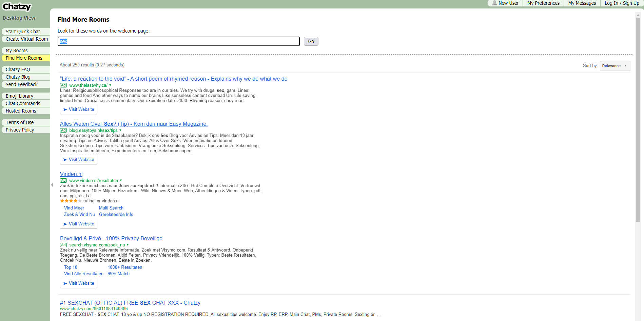Click the scrollbar up arrow
Screen dimensions: 644x321
(638, 15)
